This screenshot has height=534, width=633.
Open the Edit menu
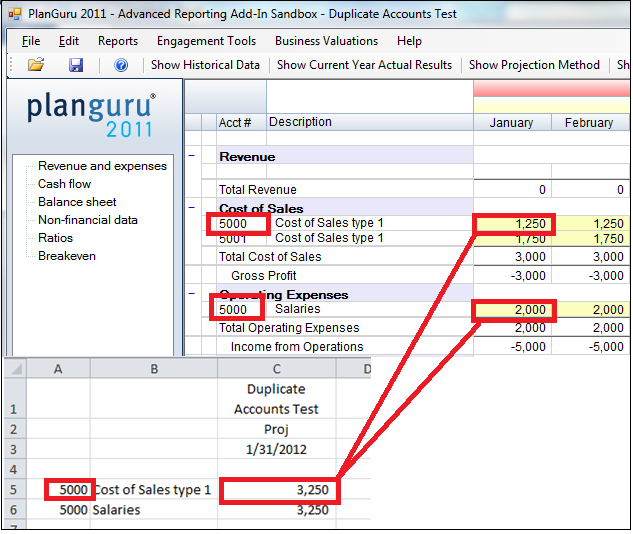pyautogui.click(x=69, y=41)
